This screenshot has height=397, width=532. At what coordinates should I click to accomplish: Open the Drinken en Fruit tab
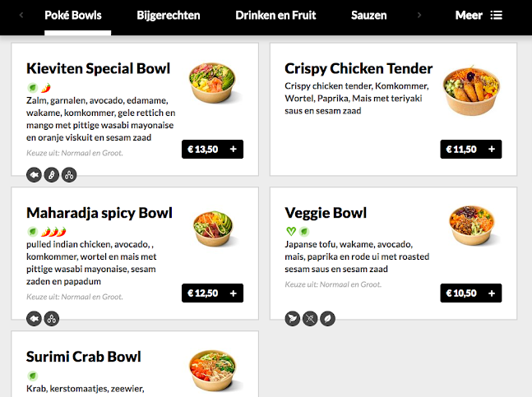tap(275, 15)
